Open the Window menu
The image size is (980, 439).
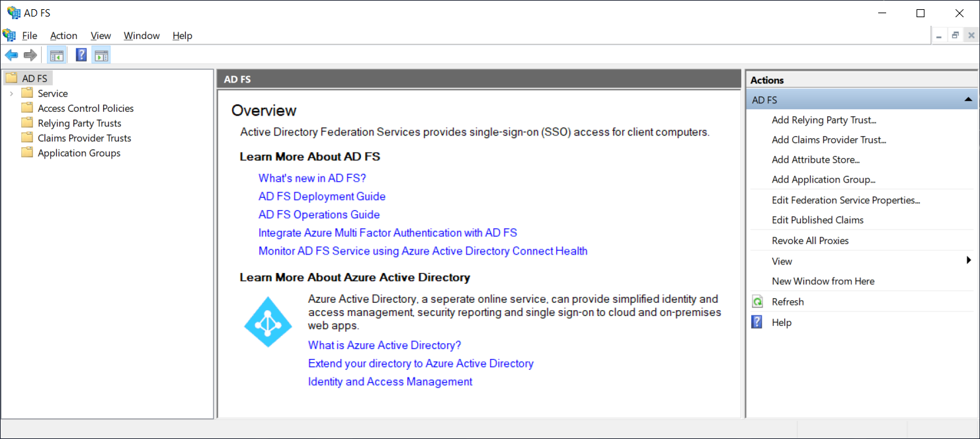[142, 36]
